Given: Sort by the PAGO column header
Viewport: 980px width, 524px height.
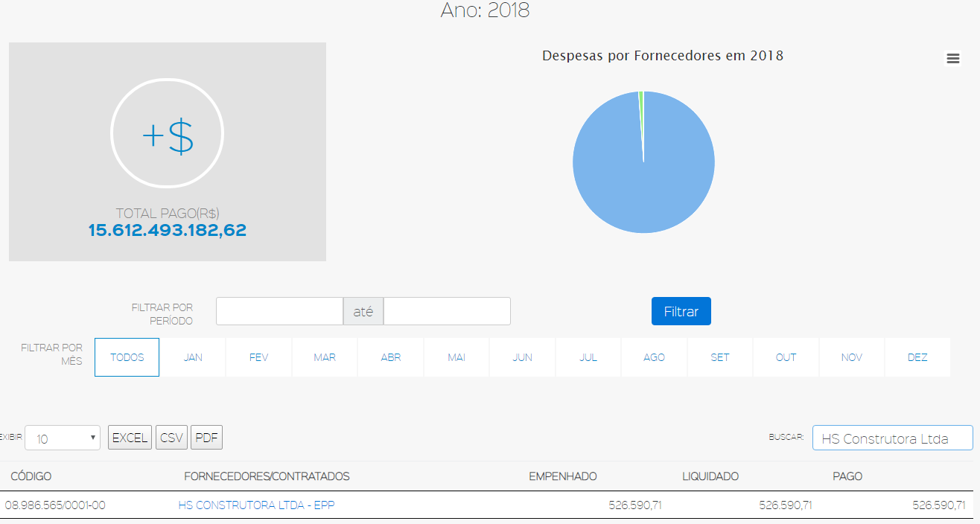Looking at the screenshot, I should click(847, 476).
